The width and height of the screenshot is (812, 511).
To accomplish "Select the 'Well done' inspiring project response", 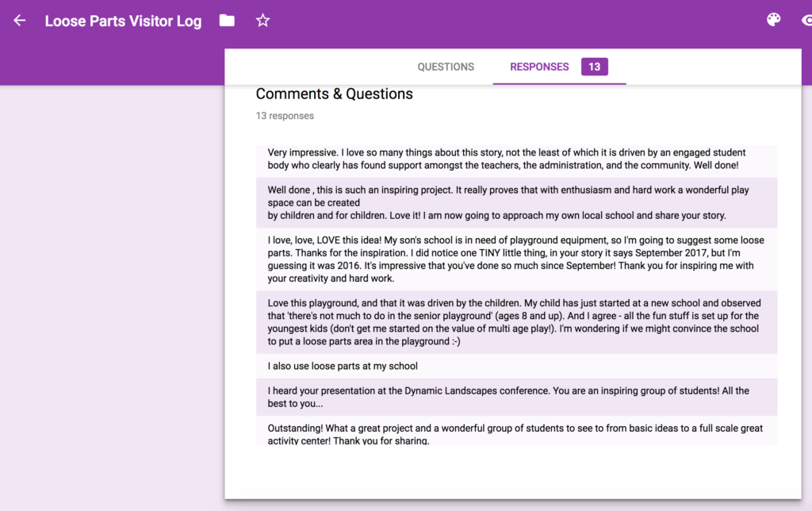I will click(516, 202).
